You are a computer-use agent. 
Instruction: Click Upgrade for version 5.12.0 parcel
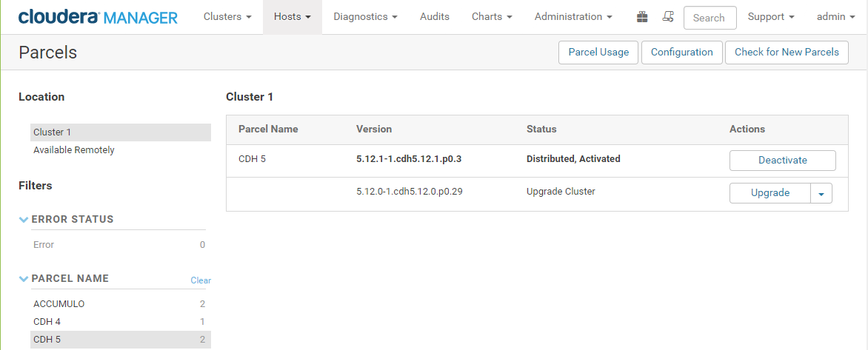pos(770,193)
